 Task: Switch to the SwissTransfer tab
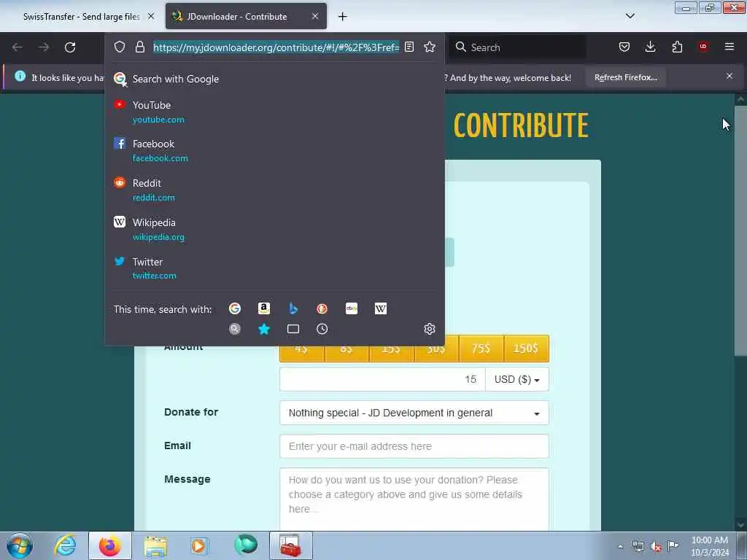coord(81,17)
